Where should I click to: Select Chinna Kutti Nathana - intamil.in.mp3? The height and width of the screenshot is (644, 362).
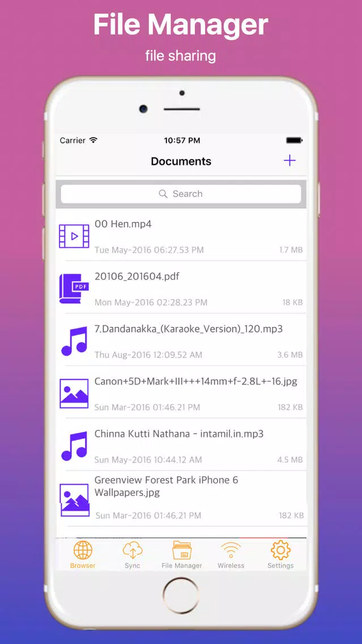pyautogui.click(x=179, y=434)
